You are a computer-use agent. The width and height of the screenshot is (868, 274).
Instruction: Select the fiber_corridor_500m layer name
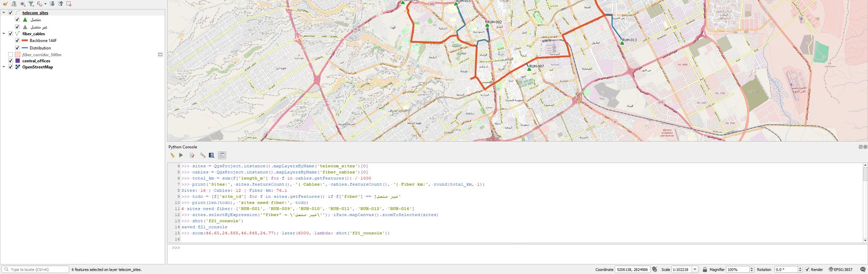click(x=42, y=55)
